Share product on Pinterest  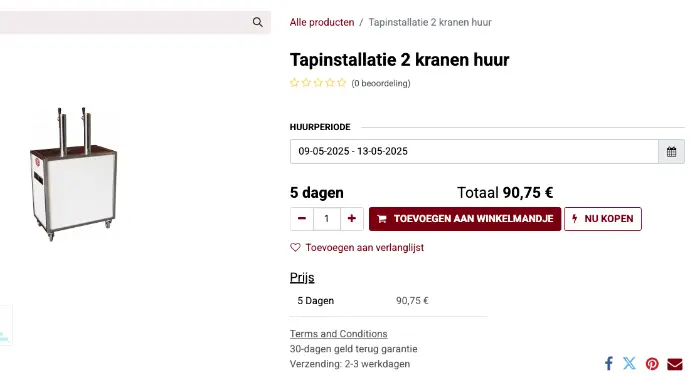[652, 364]
